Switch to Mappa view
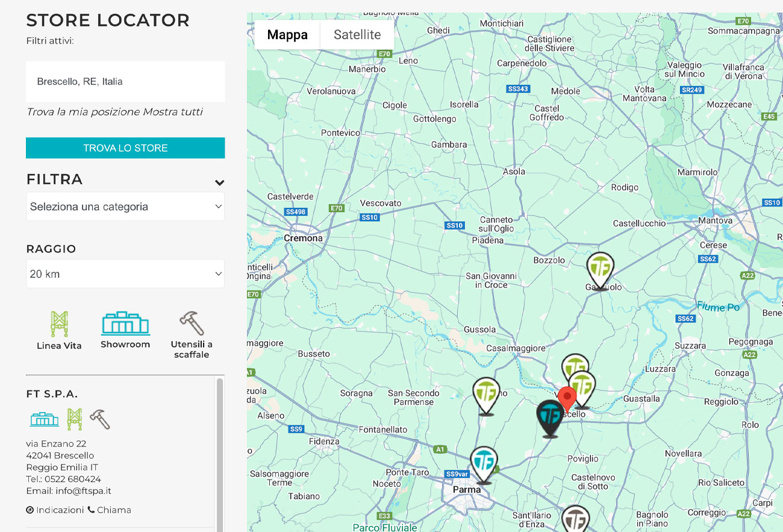 pyautogui.click(x=287, y=35)
